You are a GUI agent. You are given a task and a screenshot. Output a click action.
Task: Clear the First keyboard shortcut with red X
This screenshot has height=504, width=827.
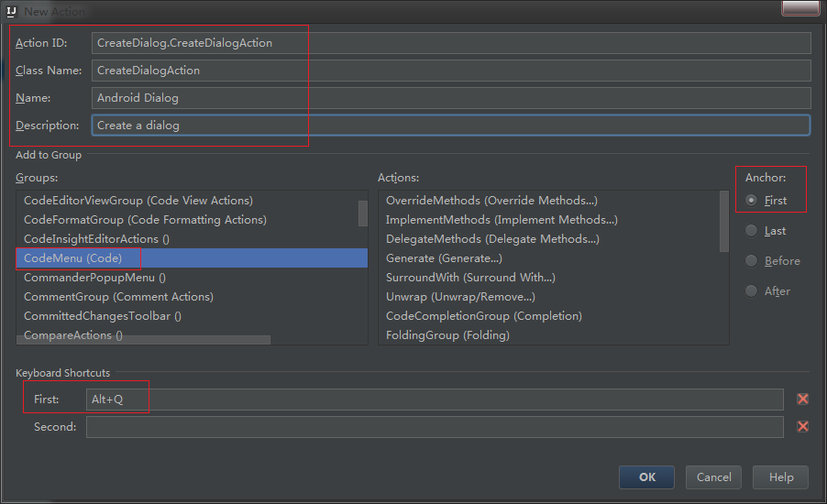[x=803, y=399]
